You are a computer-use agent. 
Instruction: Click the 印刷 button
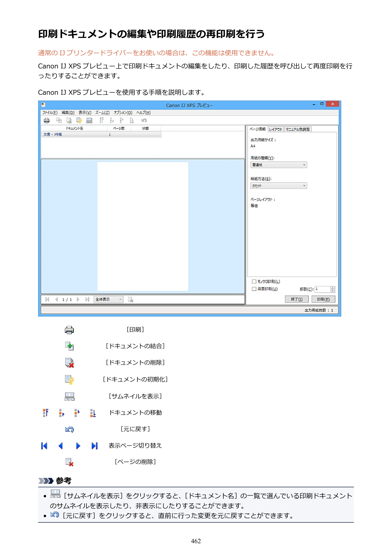coord(323,299)
